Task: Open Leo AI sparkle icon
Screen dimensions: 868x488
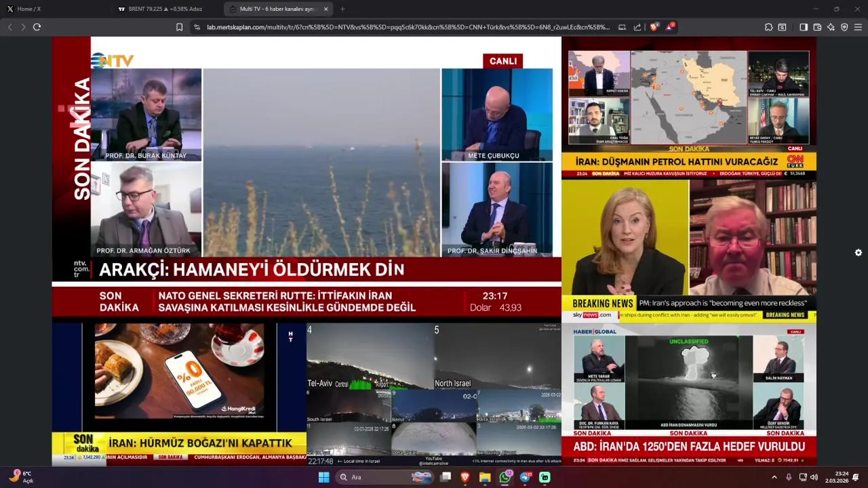Action: [x=831, y=27]
